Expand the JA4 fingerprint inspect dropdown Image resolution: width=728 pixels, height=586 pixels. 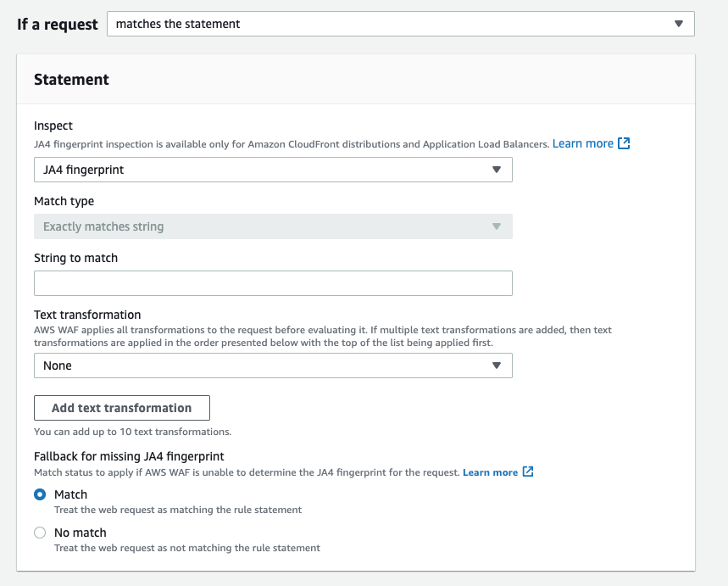click(273, 170)
